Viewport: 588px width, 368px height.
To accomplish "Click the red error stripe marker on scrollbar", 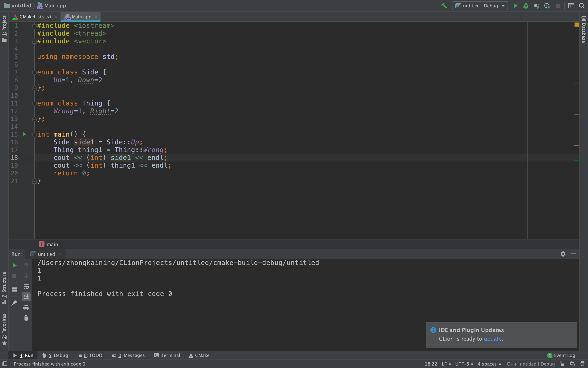I will 576,145.
